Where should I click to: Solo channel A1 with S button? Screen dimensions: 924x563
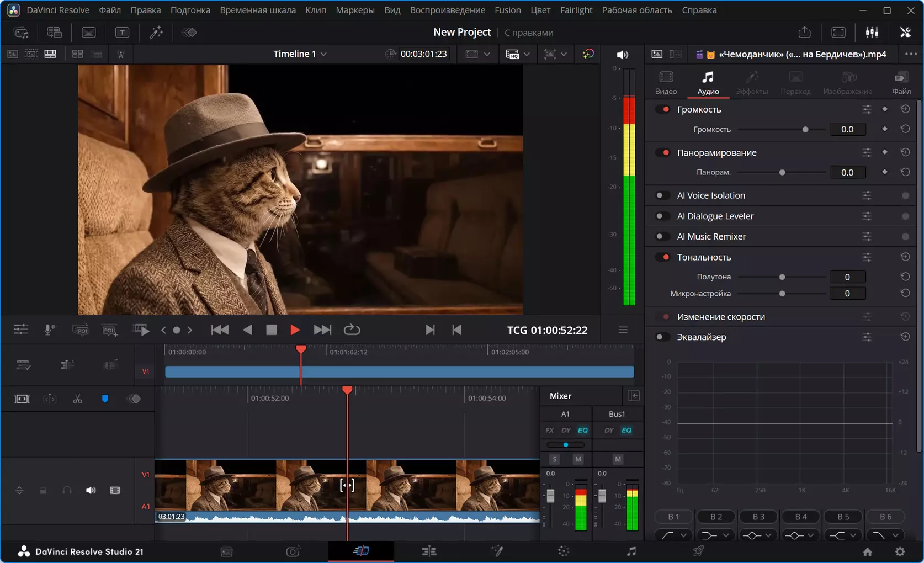coord(555,459)
